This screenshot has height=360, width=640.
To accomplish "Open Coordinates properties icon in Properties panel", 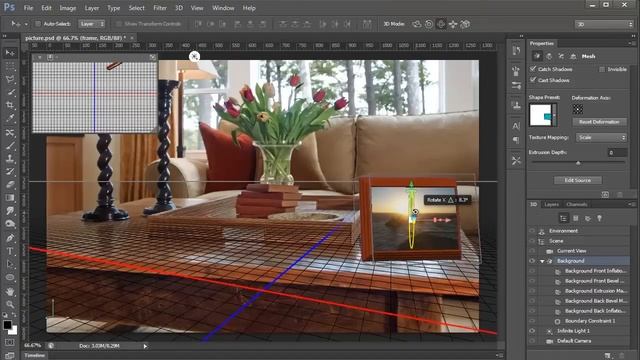I will 573,56.
